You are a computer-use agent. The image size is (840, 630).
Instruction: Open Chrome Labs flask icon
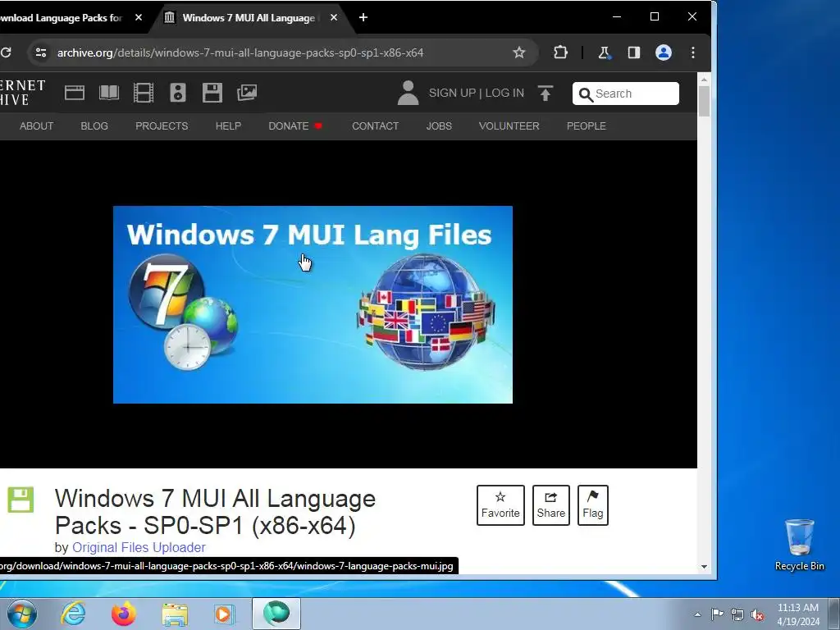(604, 52)
